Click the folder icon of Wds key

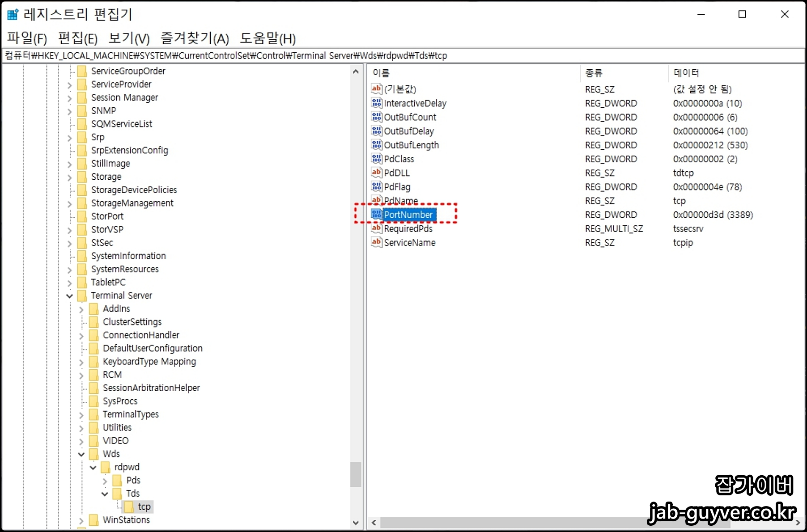[x=94, y=454]
